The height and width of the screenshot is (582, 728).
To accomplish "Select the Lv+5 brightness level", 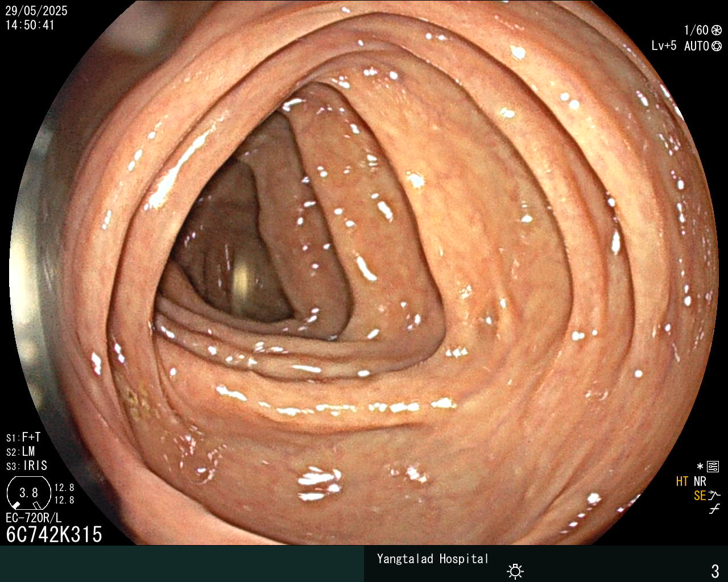I will (664, 46).
